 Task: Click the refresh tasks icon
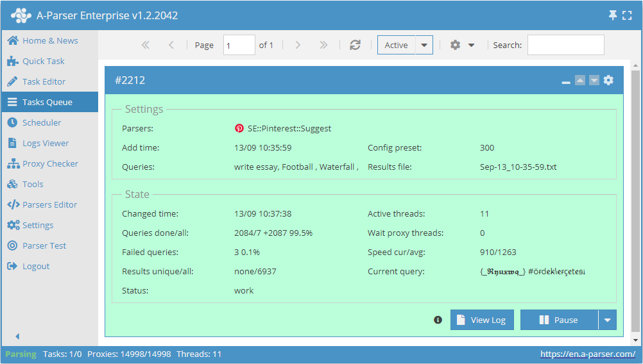tap(355, 45)
